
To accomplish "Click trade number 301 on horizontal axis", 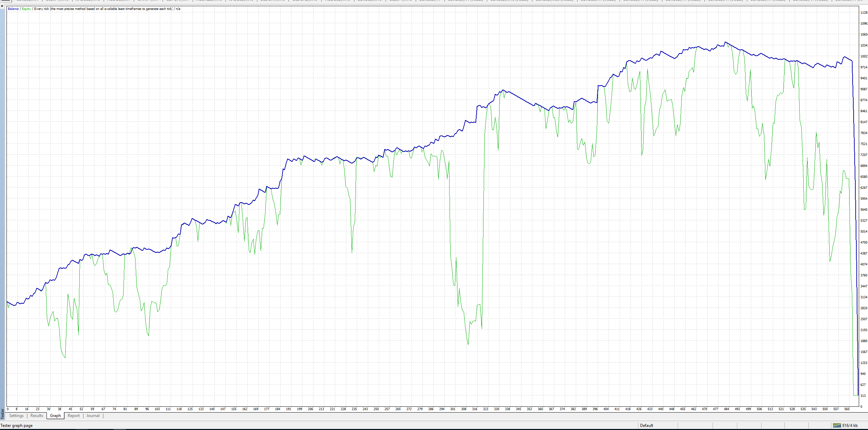I will coord(453,409).
